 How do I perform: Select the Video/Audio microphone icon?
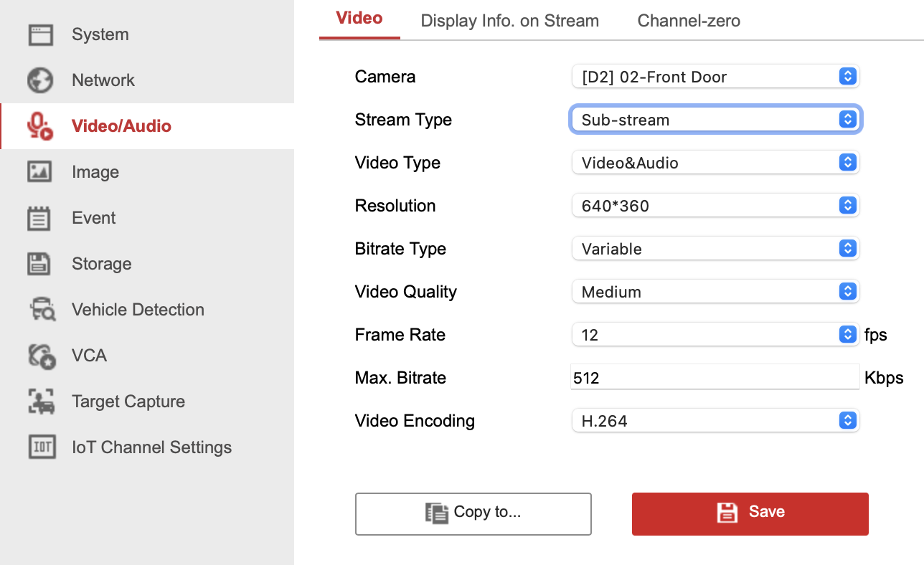click(x=40, y=126)
